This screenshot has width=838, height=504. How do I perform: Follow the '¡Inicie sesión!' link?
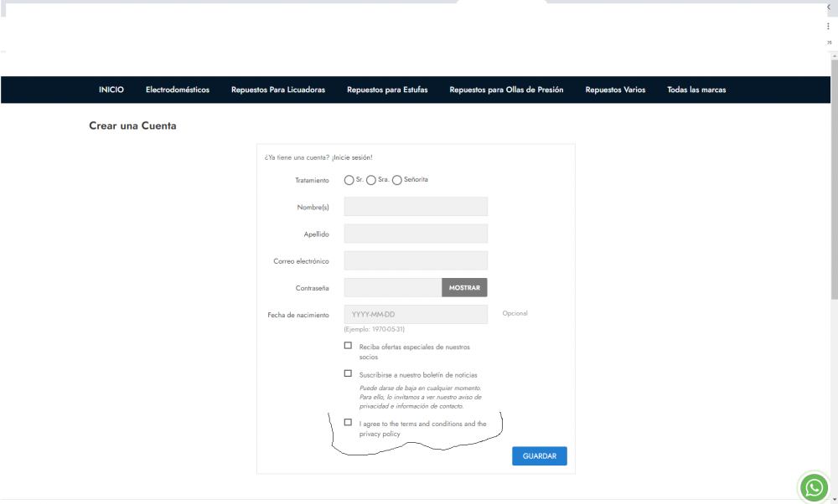353,157
